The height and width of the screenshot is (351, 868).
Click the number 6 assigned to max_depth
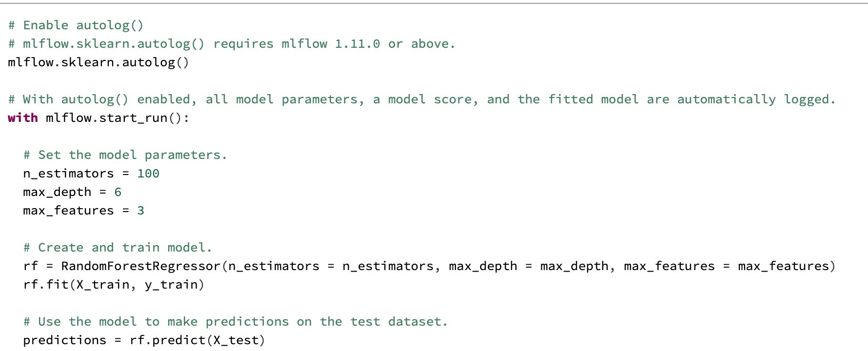118,192
